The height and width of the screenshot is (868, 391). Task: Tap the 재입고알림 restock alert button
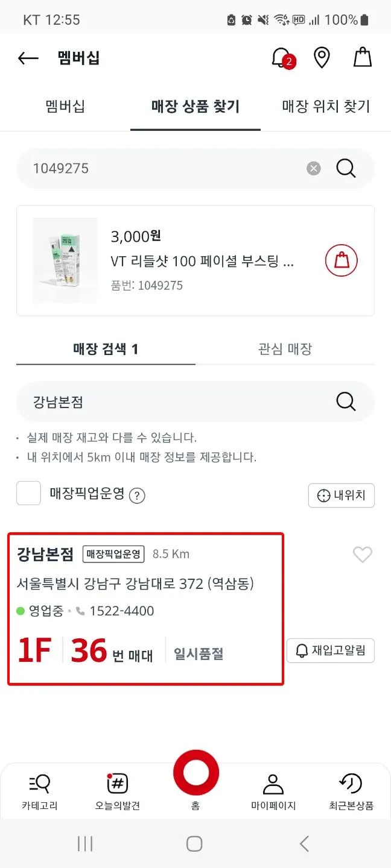tap(331, 650)
